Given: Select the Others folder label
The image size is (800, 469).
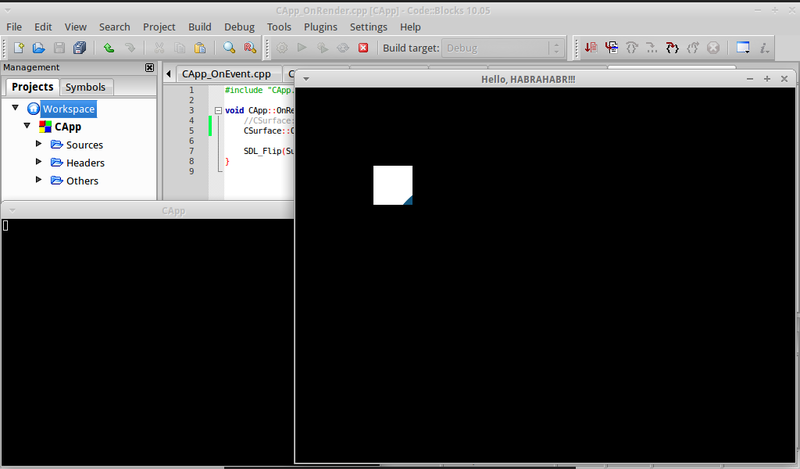Looking at the screenshot, I should [x=82, y=181].
